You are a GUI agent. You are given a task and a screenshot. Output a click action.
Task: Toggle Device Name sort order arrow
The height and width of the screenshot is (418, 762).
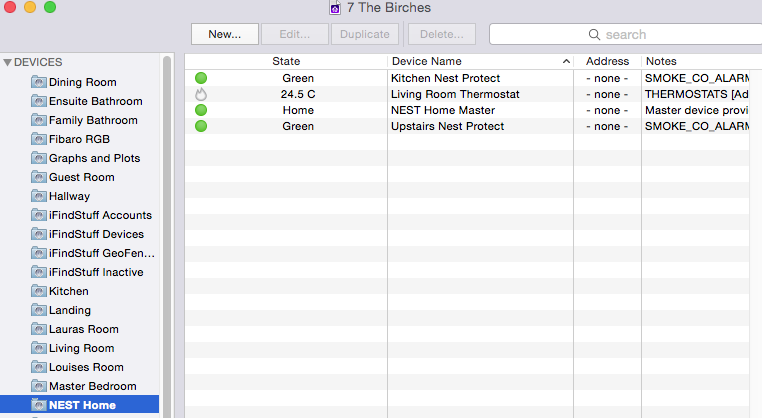(566, 61)
